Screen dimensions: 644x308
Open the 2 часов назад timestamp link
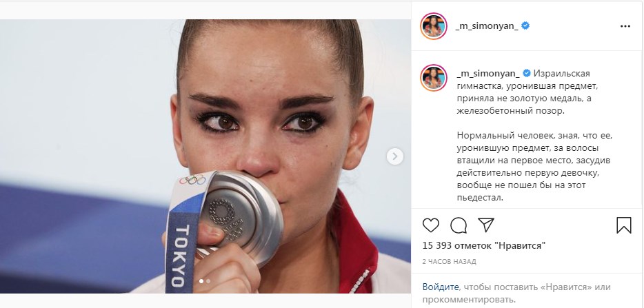point(450,262)
